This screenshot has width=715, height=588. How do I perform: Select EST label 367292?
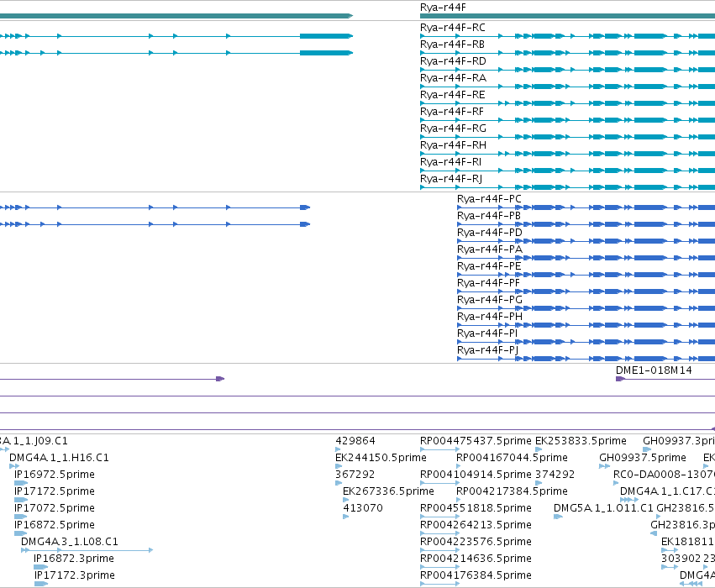(x=355, y=475)
